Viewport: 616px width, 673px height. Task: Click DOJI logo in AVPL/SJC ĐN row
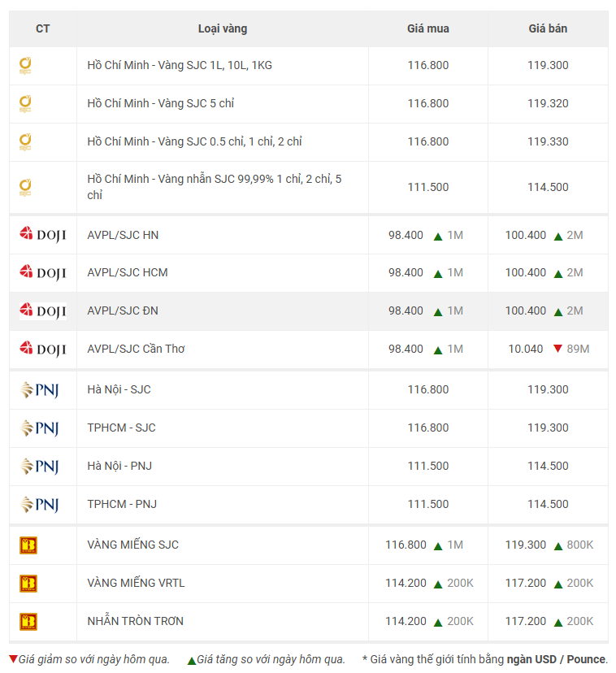(43, 310)
